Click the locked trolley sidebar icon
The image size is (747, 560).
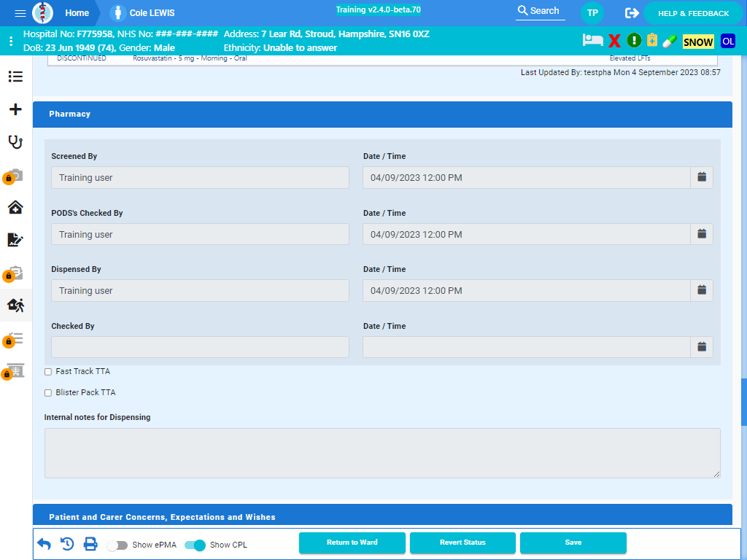(x=13, y=371)
